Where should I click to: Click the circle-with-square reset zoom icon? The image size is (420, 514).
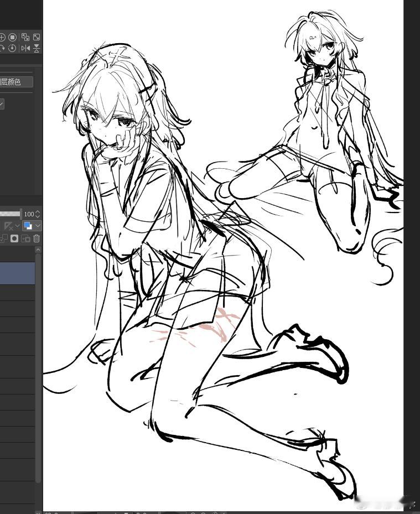pos(13,37)
